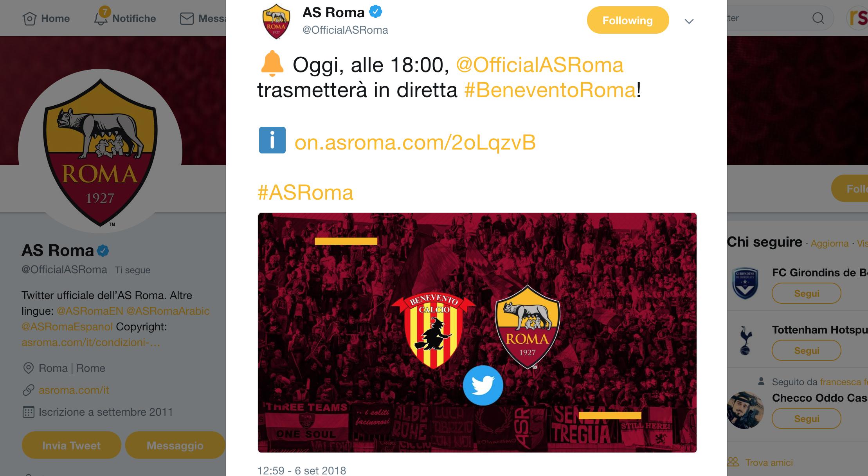868x476 pixels.
Task: Click the verified badge beside the AS Roma tweet name
Action: tap(376, 12)
